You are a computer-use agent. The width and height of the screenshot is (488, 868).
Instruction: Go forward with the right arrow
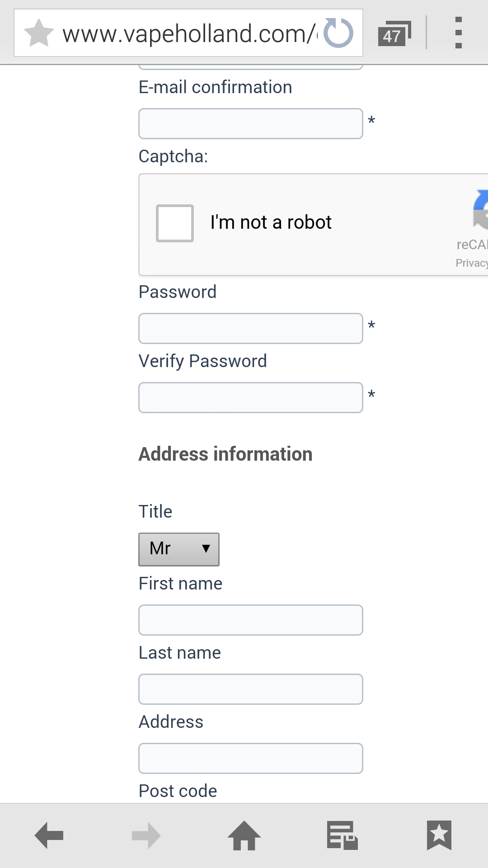pyautogui.click(x=146, y=835)
